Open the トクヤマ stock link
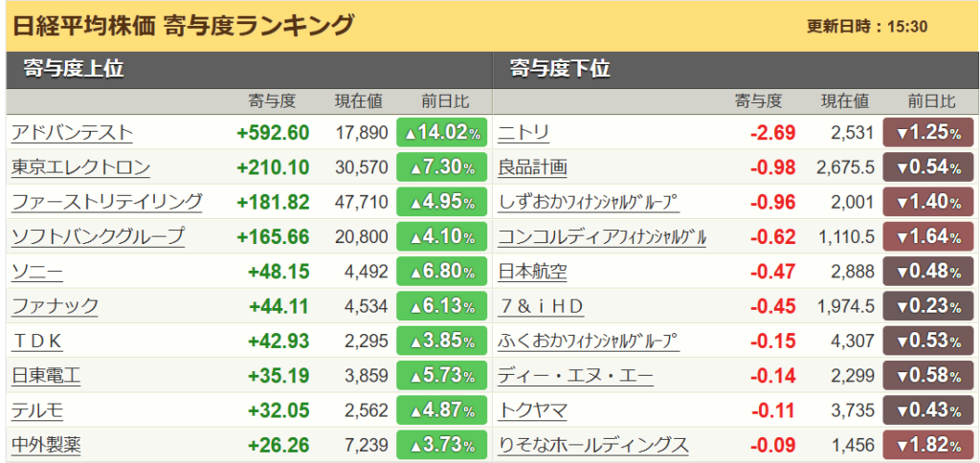The image size is (980, 463). [x=532, y=410]
